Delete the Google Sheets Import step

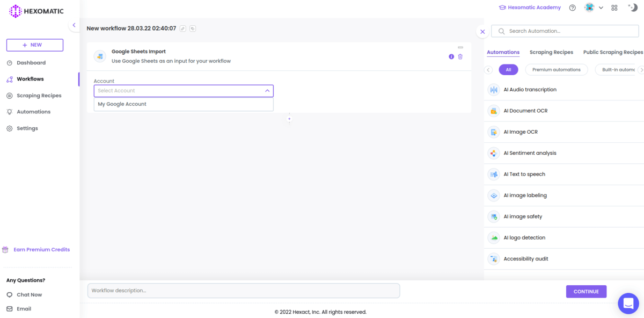click(460, 56)
